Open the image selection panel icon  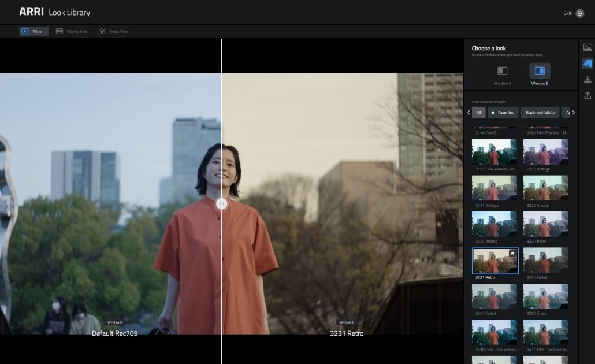point(587,47)
